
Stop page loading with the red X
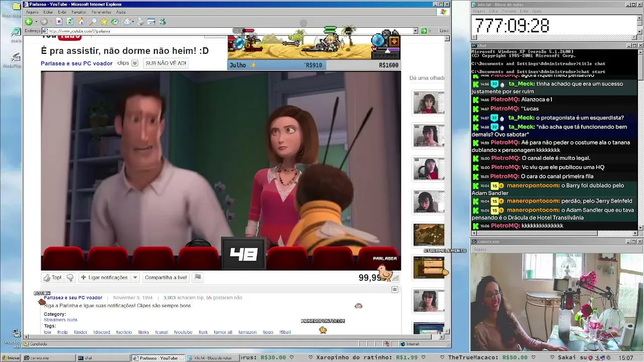59,22
